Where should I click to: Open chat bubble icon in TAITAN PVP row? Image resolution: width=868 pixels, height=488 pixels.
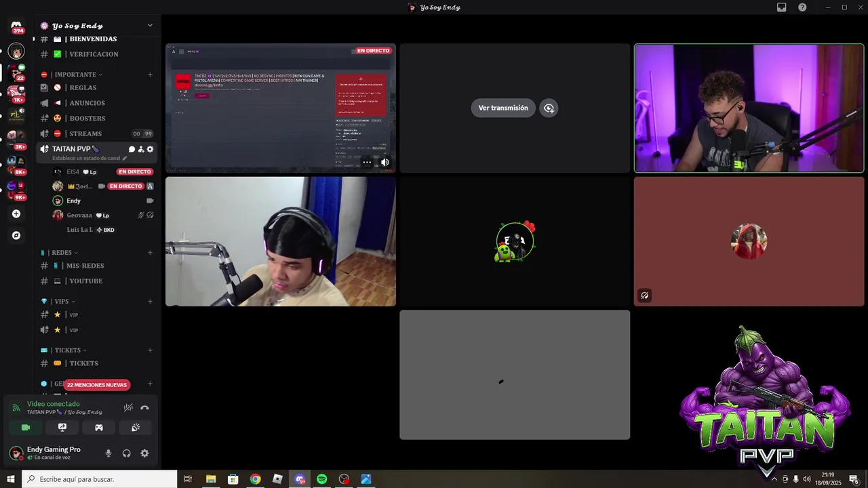(x=132, y=149)
